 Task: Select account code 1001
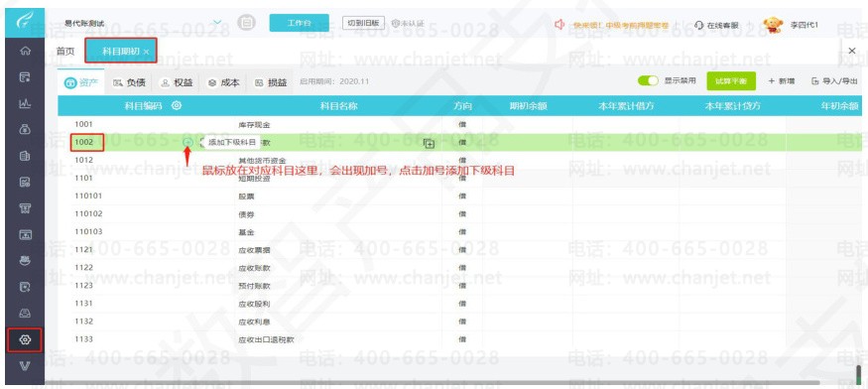(x=83, y=124)
